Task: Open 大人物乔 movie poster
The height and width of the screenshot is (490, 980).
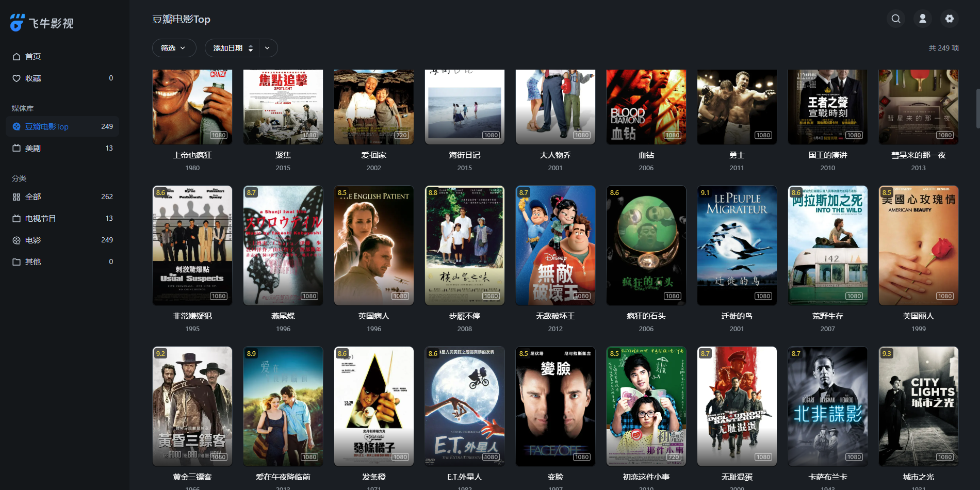Action: coord(556,107)
